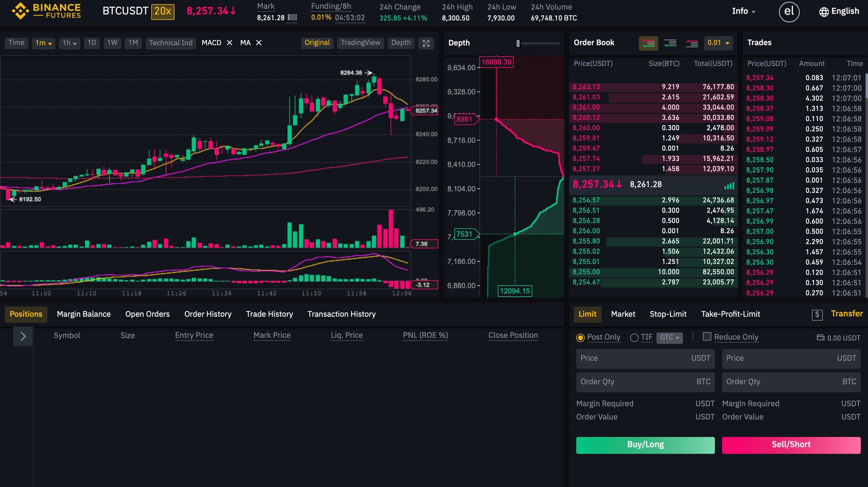Click the Funding/8h label
Screen dimensions: 868x487
331,6
